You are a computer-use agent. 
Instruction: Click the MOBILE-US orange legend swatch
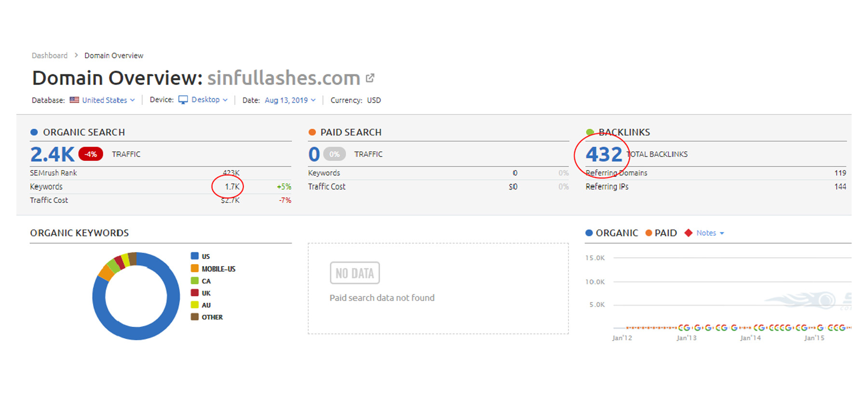195,268
